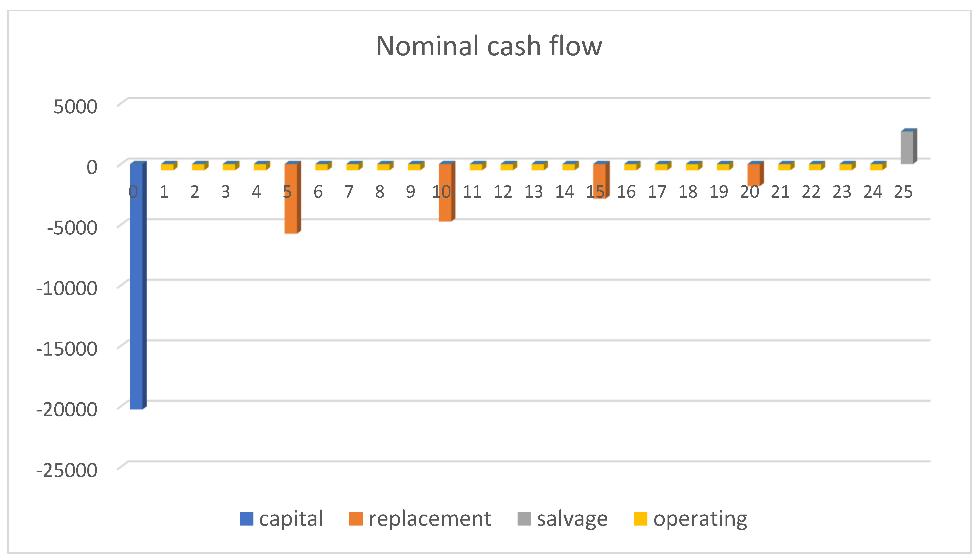Image resolution: width=980 pixels, height=560 pixels.
Task: Click the 'salvage' legend label text
Action: coord(572,519)
